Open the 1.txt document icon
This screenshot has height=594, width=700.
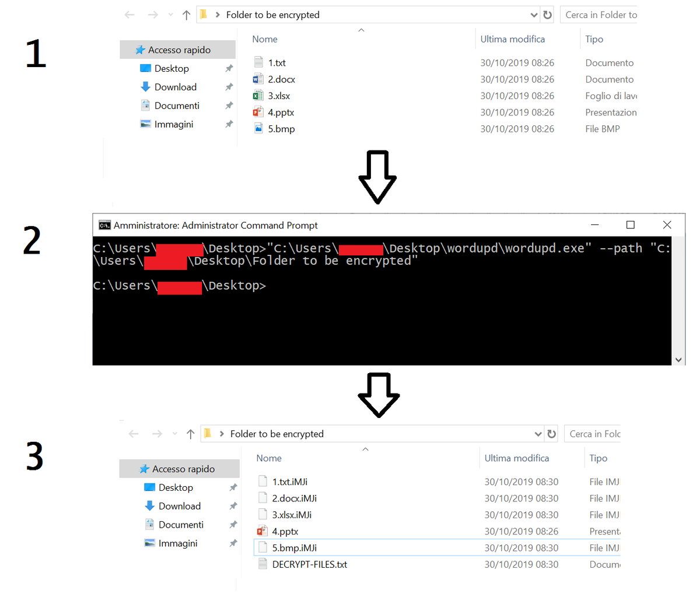pyautogui.click(x=258, y=62)
